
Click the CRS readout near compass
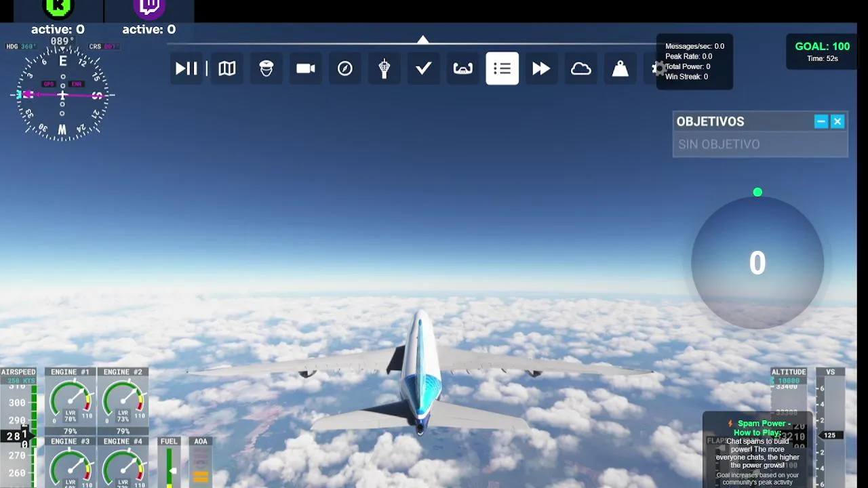click(104, 47)
